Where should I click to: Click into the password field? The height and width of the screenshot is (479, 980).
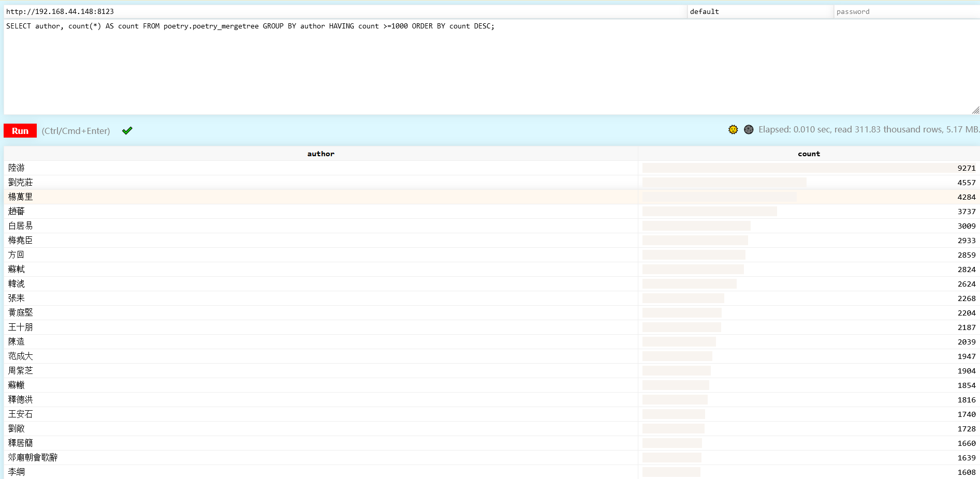906,11
